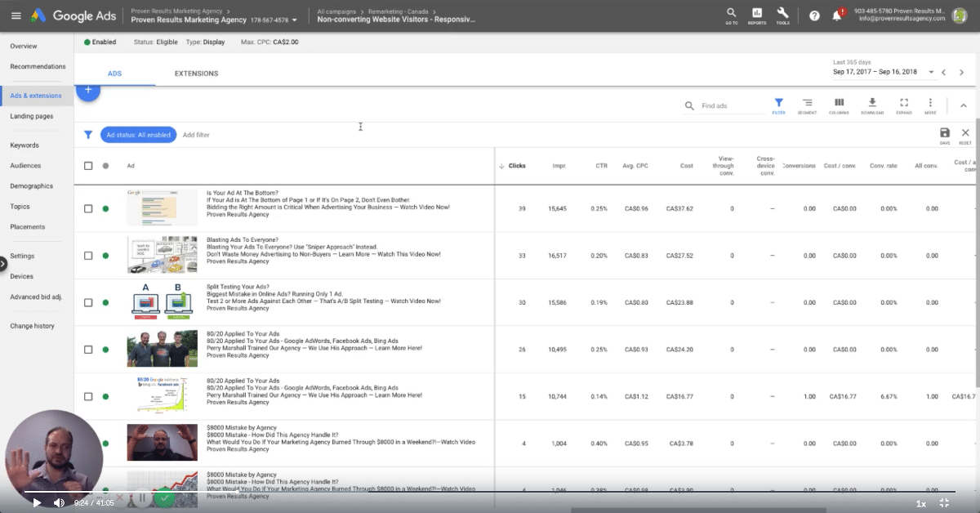Open Change history in the sidebar
Screen dimensions: 980x513
pyautogui.click(x=33, y=326)
